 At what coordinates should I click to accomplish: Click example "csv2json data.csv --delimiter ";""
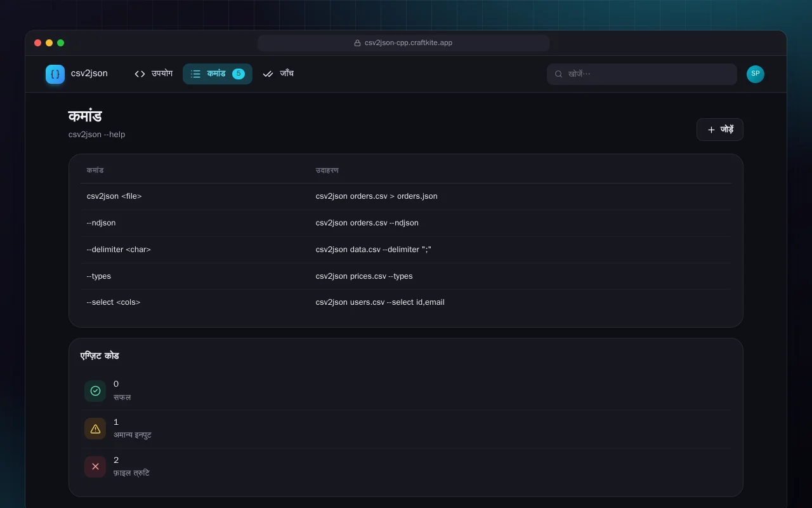tap(374, 250)
